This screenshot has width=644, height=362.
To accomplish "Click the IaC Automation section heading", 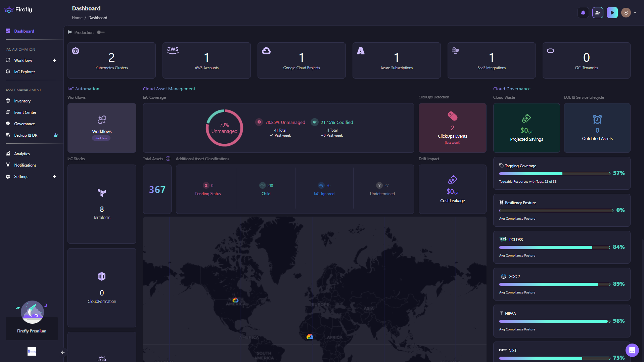I will click(x=83, y=89).
